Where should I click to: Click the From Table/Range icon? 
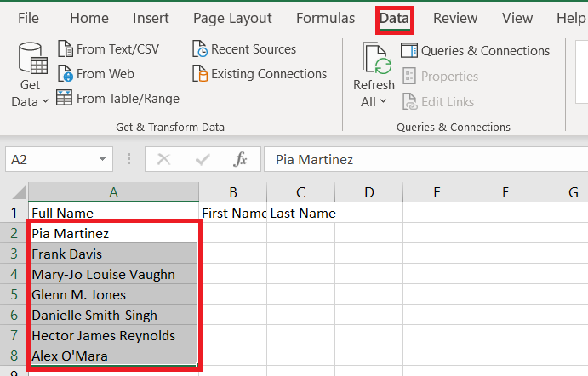64,98
